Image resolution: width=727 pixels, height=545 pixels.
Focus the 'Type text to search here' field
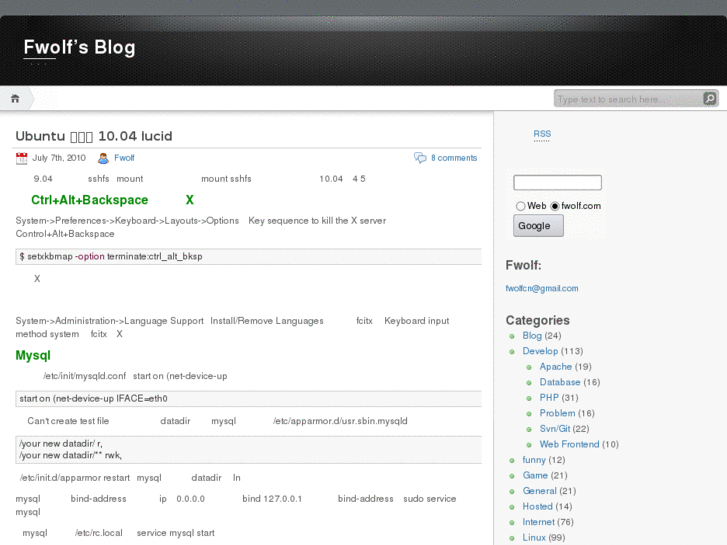coord(629,99)
